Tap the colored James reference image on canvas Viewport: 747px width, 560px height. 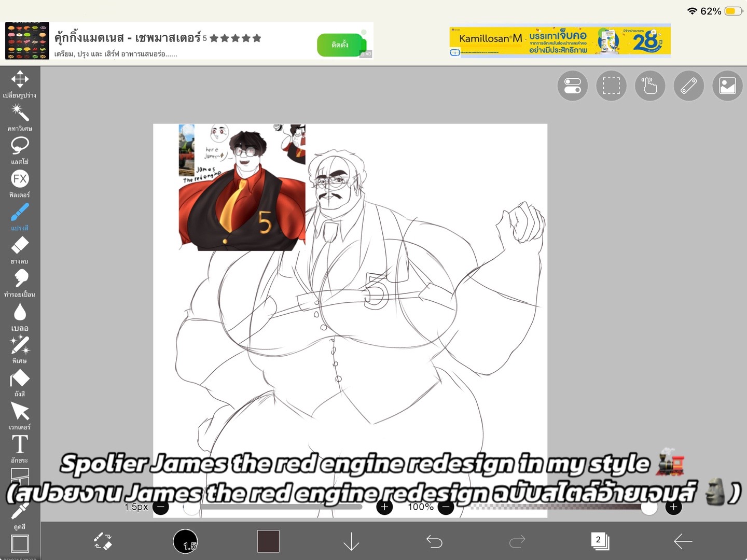[242, 187]
